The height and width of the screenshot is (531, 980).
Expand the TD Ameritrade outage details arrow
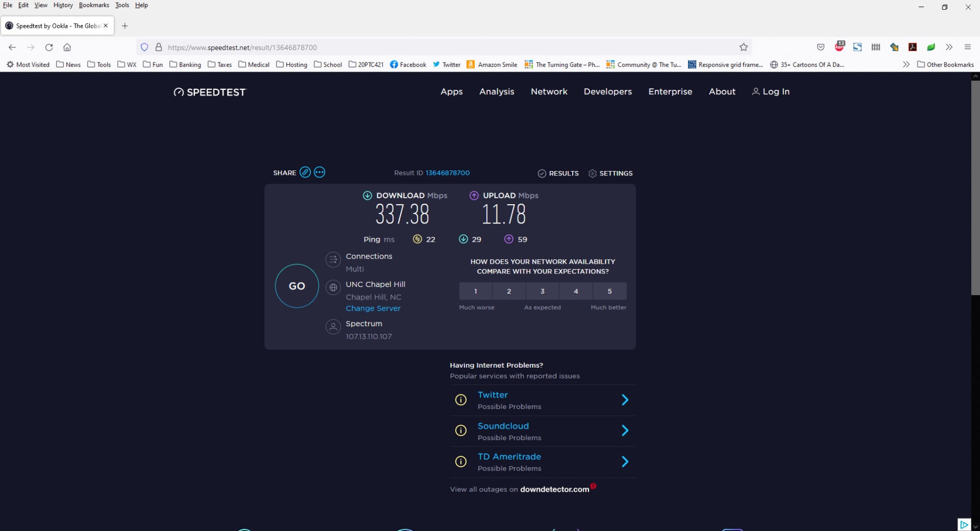coord(625,462)
